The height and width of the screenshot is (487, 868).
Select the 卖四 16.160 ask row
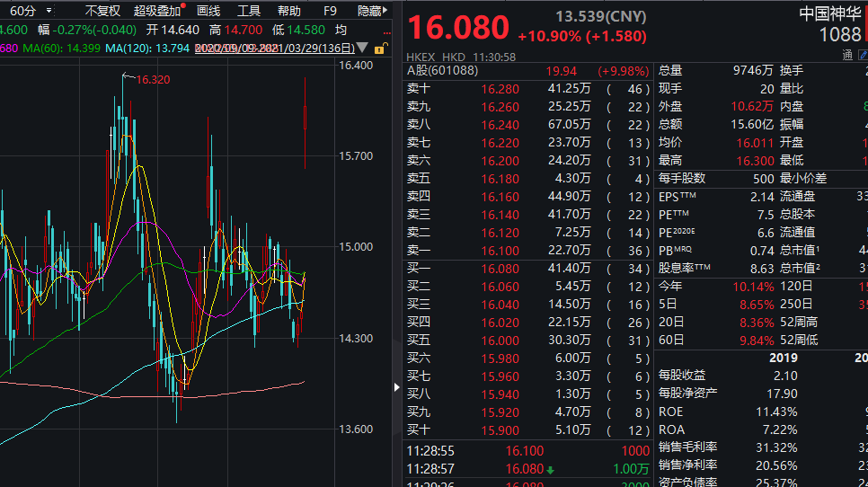[x=528, y=197]
